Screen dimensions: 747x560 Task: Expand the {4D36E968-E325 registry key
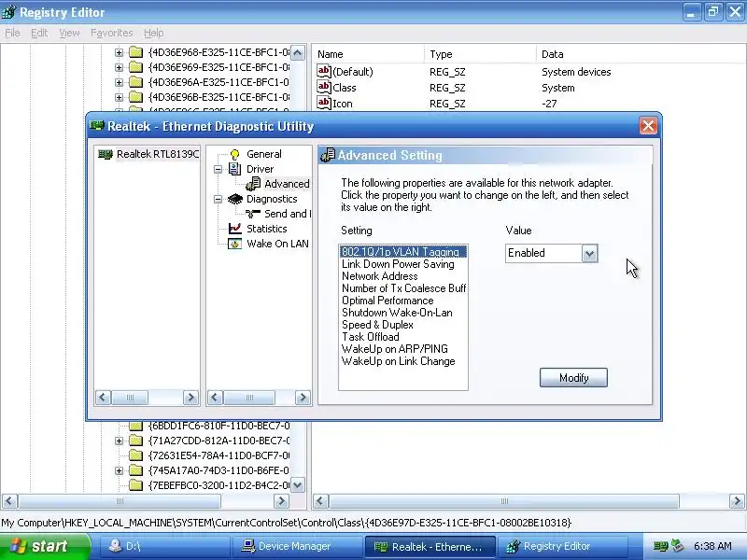pyautogui.click(x=120, y=52)
